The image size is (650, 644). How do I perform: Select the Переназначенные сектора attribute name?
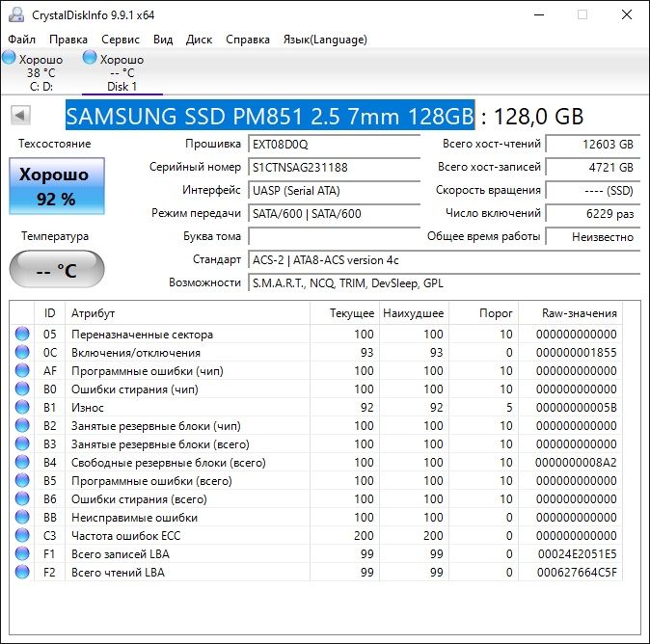(142, 335)
